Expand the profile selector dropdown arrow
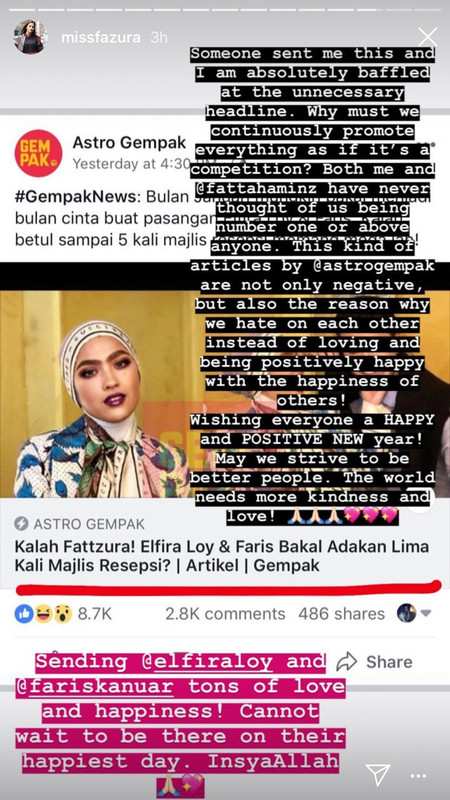The image size is (450, 800). pyautogui.click(x=426, y=613)
